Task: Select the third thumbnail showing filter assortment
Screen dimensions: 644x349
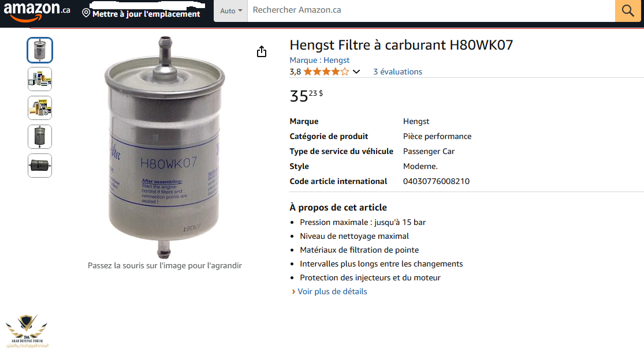Action: coord(40,108)
